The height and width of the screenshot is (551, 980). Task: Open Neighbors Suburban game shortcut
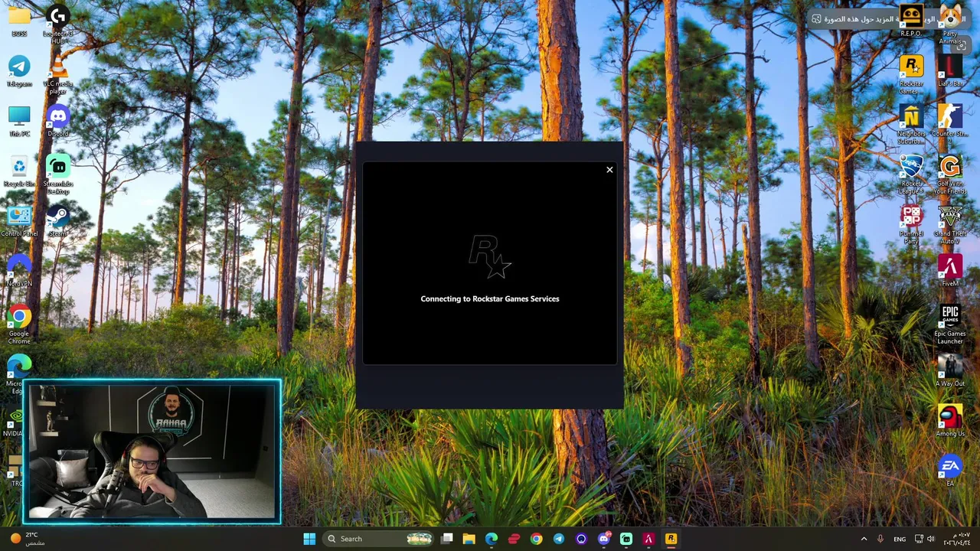pyautogui.click(x=911, y=126)
